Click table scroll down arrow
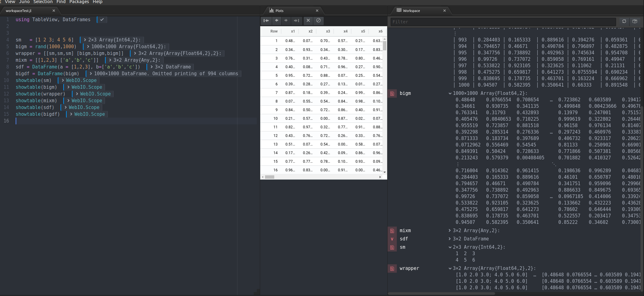644x296 pixels. [384, 172]
